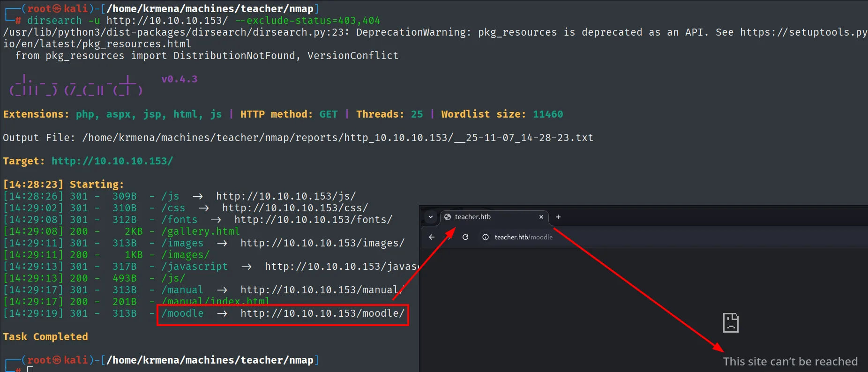Click the 493B size on the /js/ row

125,278
